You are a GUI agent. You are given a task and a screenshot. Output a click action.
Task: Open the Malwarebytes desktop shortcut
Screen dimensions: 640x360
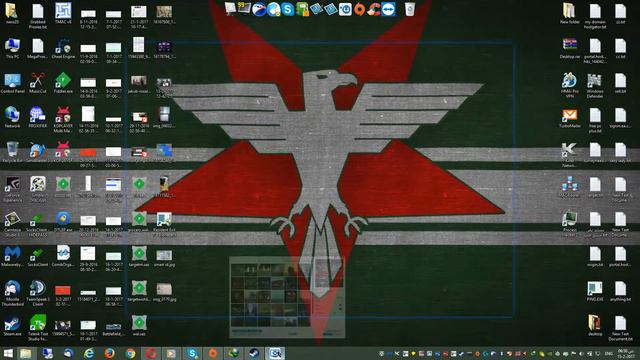coord(12,256)
